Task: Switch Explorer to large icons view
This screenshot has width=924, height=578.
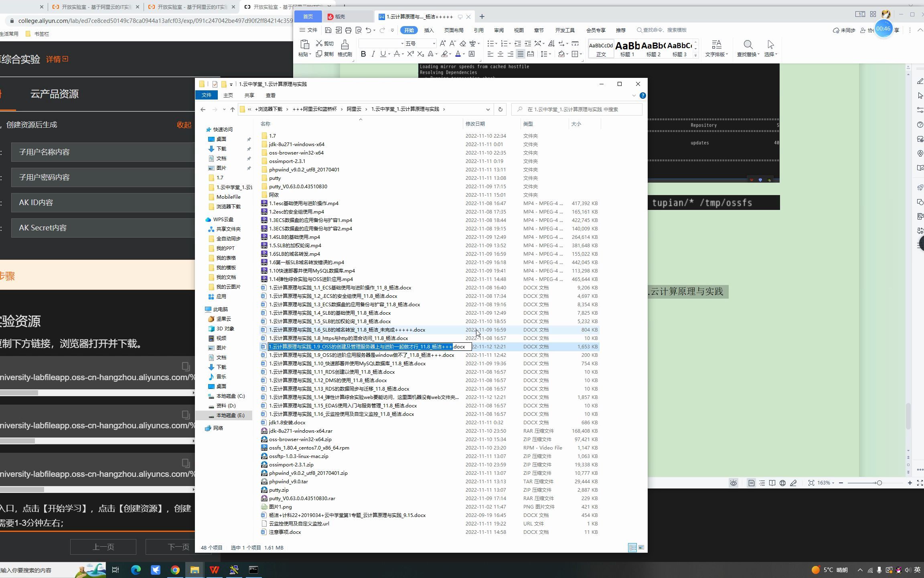Action: point(641,547)
